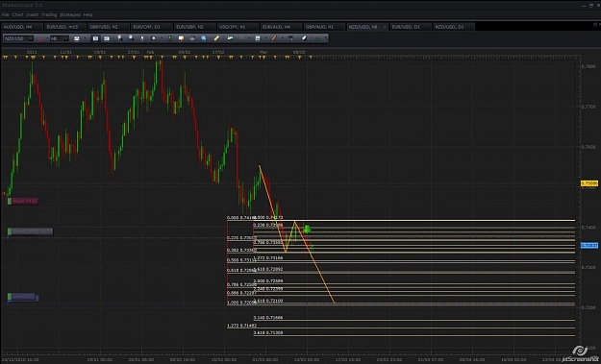Open the H8 timeframe dropdown

pyautogui.click(x=59, y=38)
